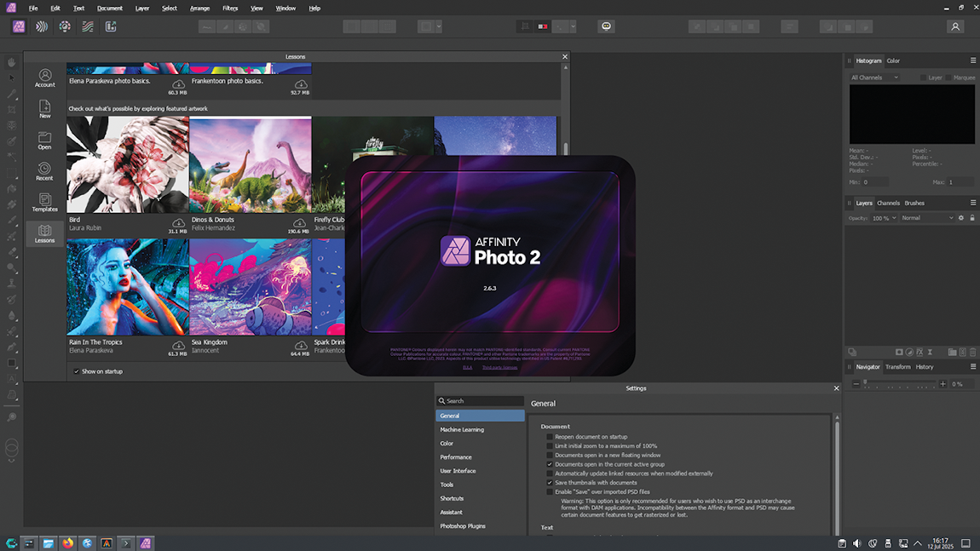Switch to Develop Persona icon
The width and height of the screenshot is (980, 551).
click(x=65, y=26)
